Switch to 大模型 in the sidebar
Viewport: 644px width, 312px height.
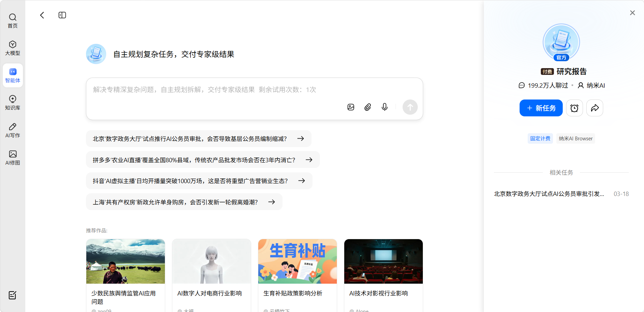point(12,48)
